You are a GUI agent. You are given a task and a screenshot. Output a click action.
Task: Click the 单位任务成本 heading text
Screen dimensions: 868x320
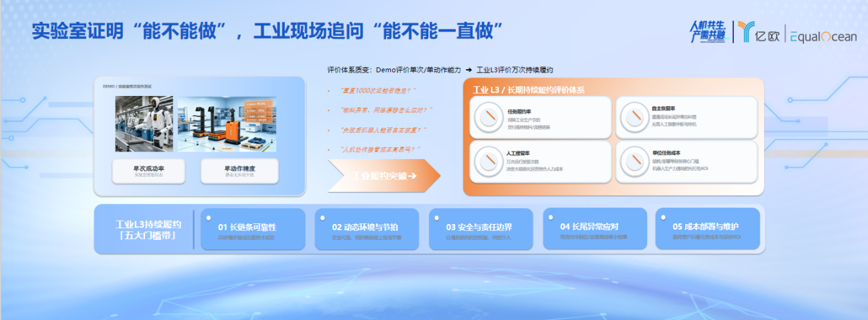(667, 153)
